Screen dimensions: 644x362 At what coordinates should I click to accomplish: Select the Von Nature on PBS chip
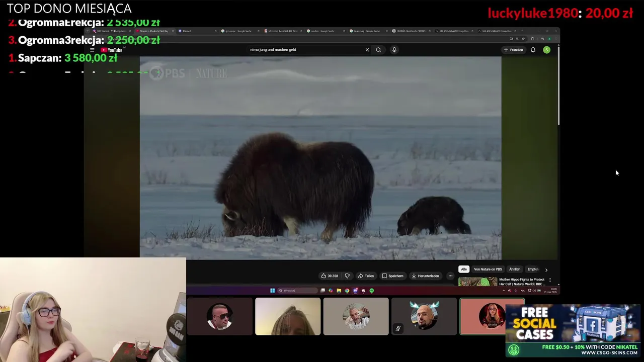pos(488,269)
